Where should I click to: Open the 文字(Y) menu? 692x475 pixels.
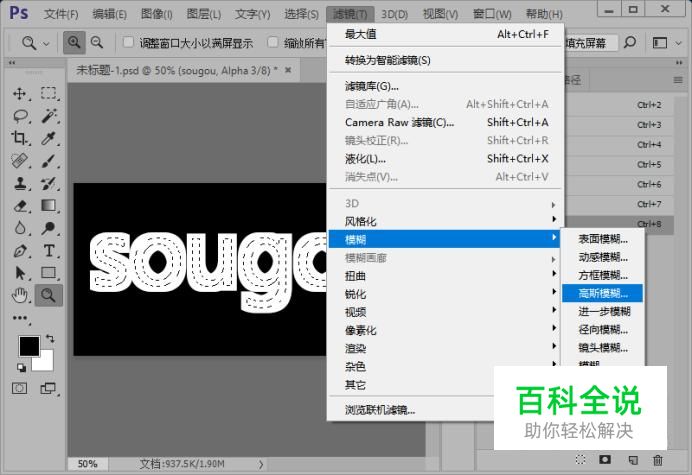coord(252,14)
